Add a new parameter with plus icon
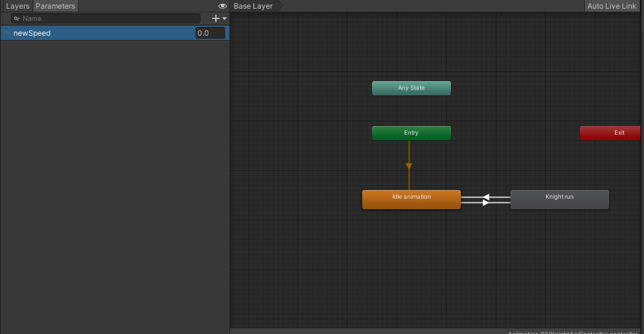The width and height of the screenshot is (644, 334). 216,18
